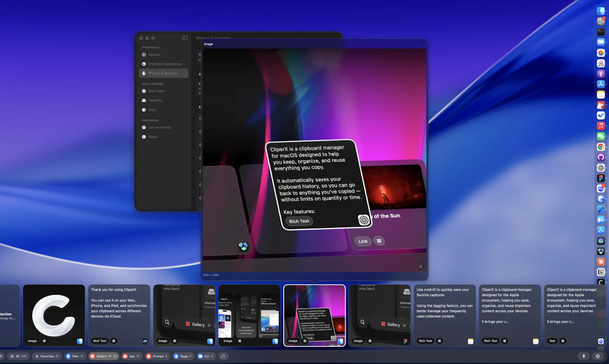Open Bear app from the Dock
The image size is (609, 364).
(x=601, y=105)
